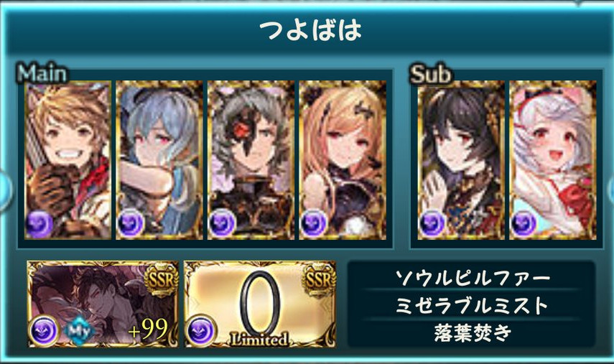Select the ミゼラブルミスト skill
614x364 pixels.
point(473,305)
